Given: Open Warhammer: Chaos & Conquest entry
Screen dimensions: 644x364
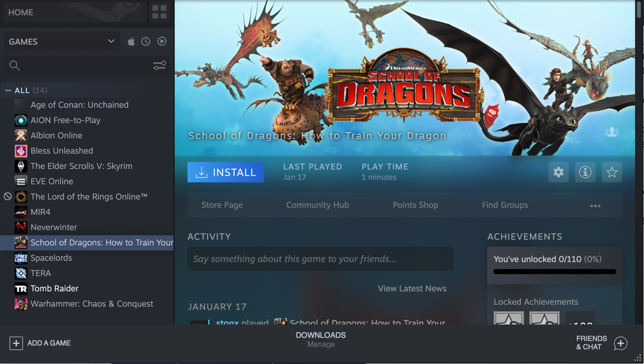Looking at the screenshot, I should (x=92, y=304).
